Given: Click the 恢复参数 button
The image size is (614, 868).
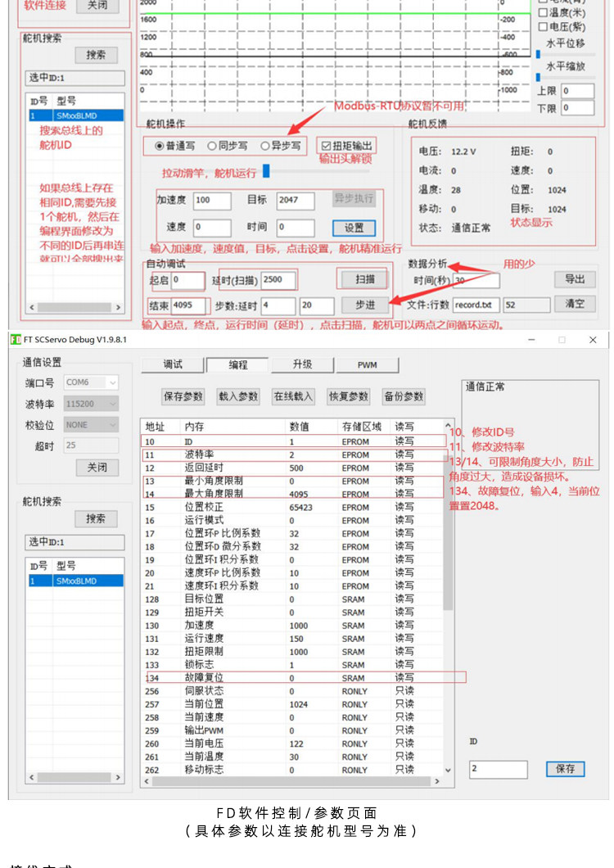Looking at the screenshot, I should (348, 396).
